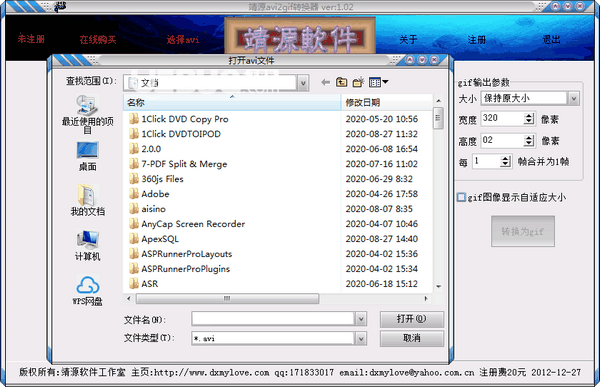Click the date 2020-08-27 14:40
This screenshot has height=387, width=600.
pyautogui.click(x=382, y=239)
